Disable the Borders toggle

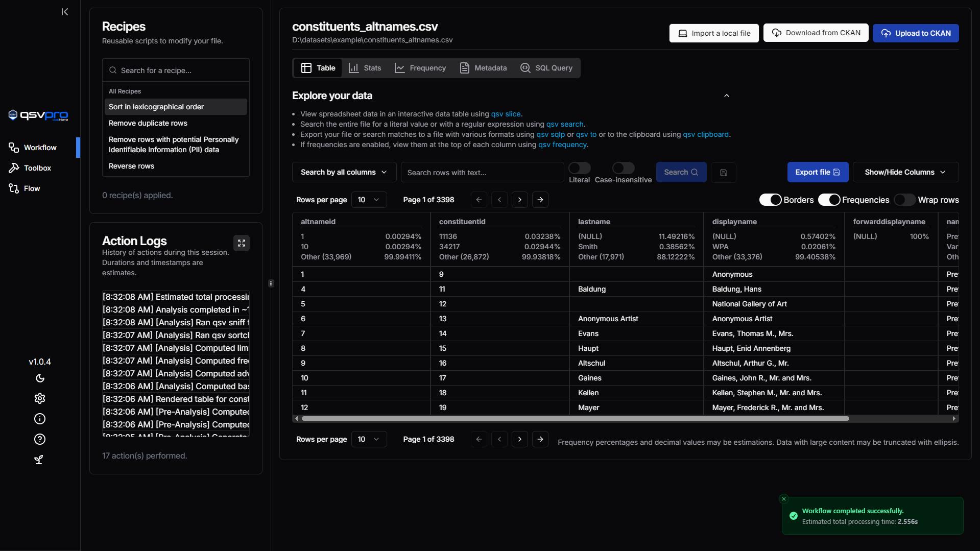[x=770, y=200]
